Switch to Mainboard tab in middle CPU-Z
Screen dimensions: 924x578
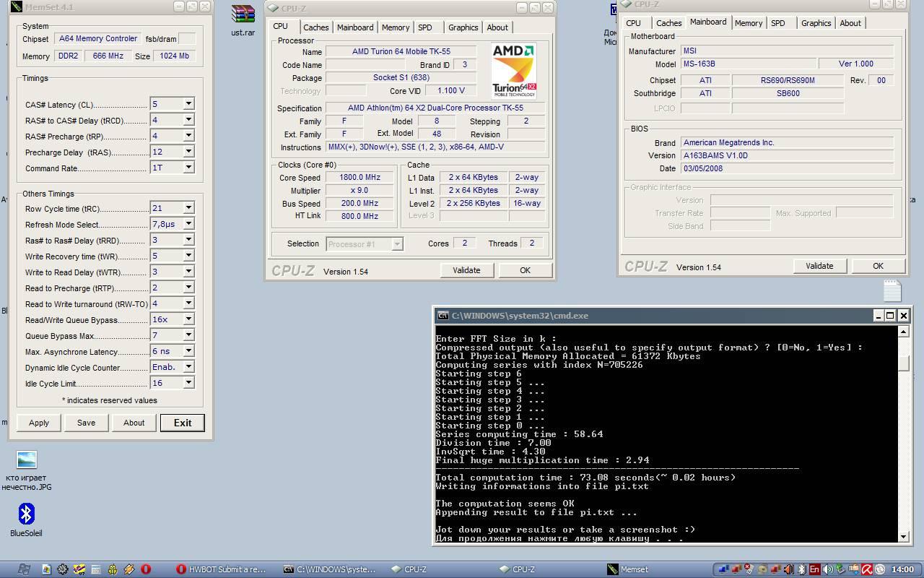[355, 27]
